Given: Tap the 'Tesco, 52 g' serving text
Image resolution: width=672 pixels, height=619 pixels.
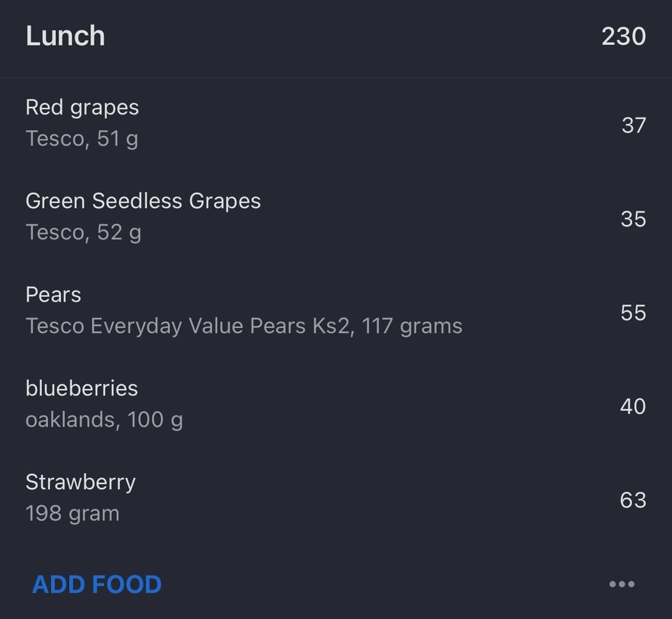Looking at the screenshot, I should point(83,233).
